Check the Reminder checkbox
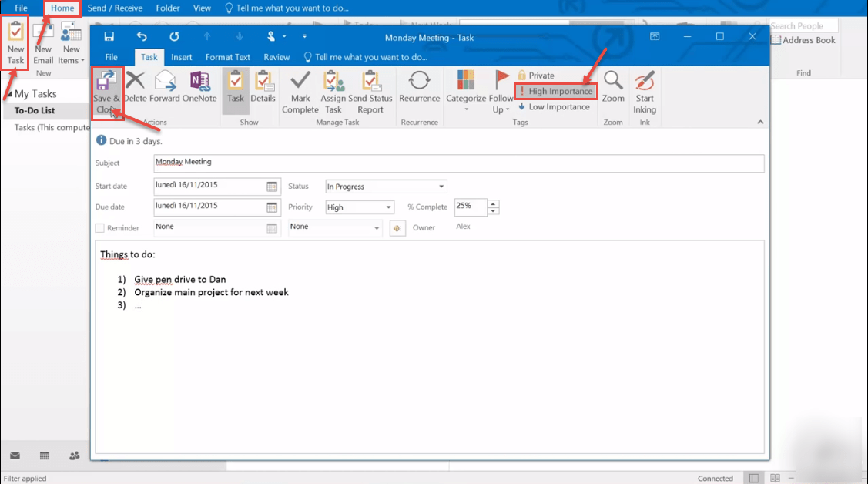Image resolution: width=868 pixels, height=484 pixels. point(99,227)
